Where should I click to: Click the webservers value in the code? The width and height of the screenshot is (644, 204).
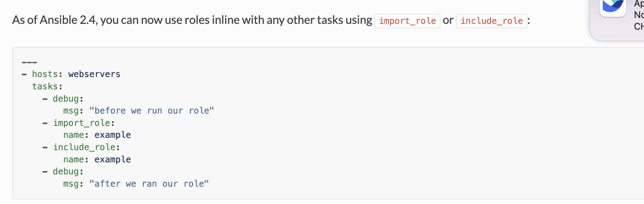[94, 74]
